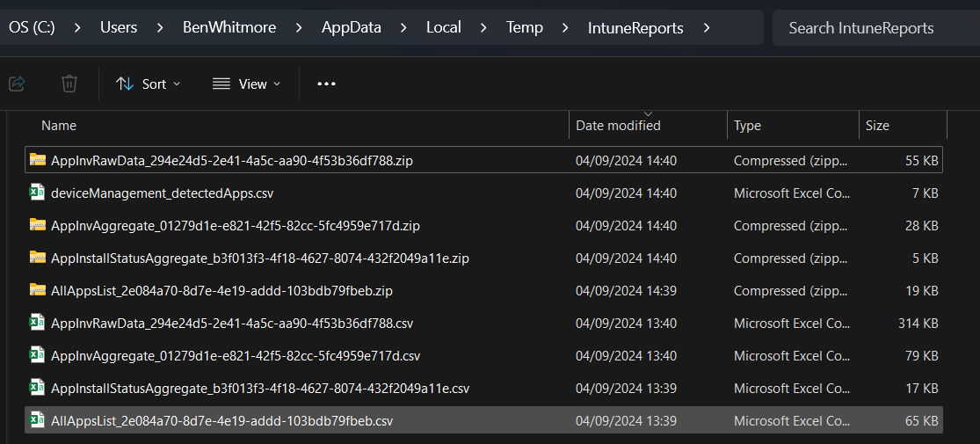Click Type cell of deviceManagement_detectedApps.csv row

tap(792, 193)
